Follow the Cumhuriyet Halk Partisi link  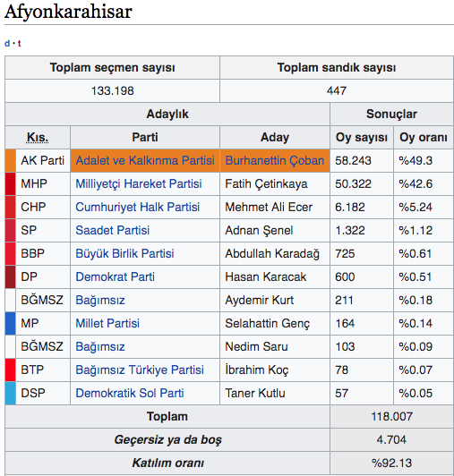tap(137, 207)
